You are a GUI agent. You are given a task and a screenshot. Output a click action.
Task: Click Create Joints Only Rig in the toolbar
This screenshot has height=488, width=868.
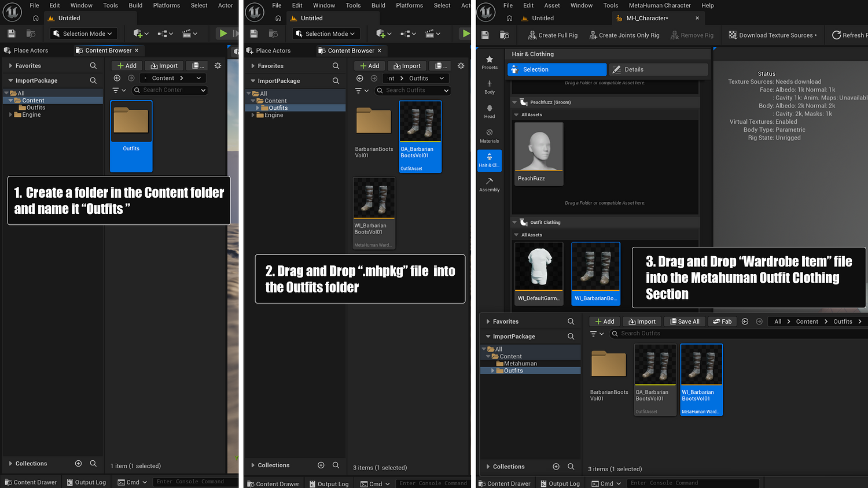click(x=624, y=35)
